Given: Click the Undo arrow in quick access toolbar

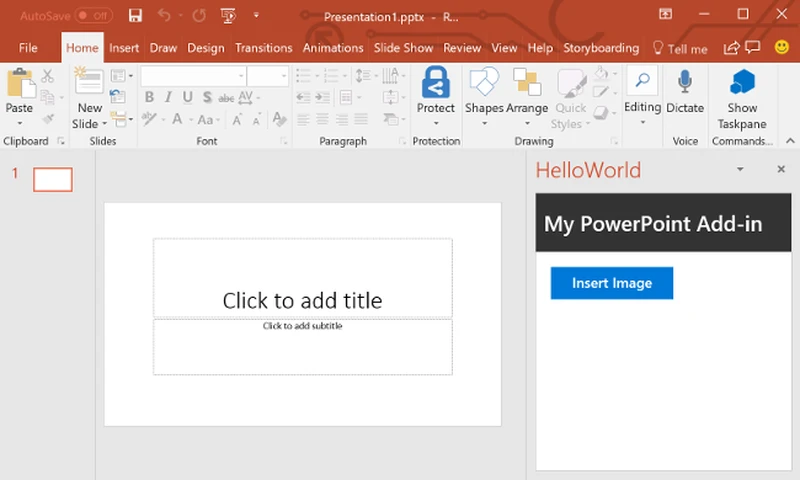Looking at the screenshot, I should [x=164, y=15].
